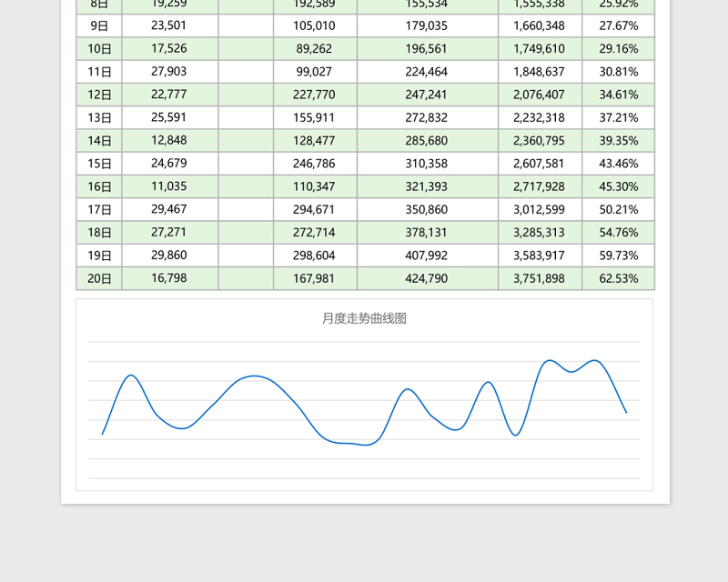Click the 27.67% percentage cell
Screen dimensions: 728x582
pos(619,25)
